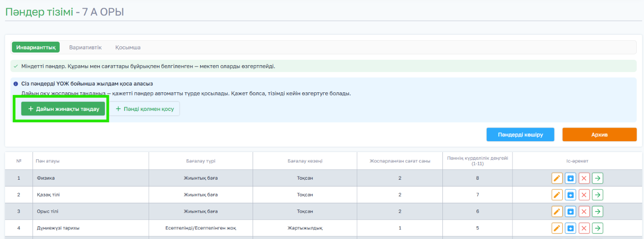
Task: Click Пәннің күрделілік деңгейі column header
Action: click(x=478, y=161)
